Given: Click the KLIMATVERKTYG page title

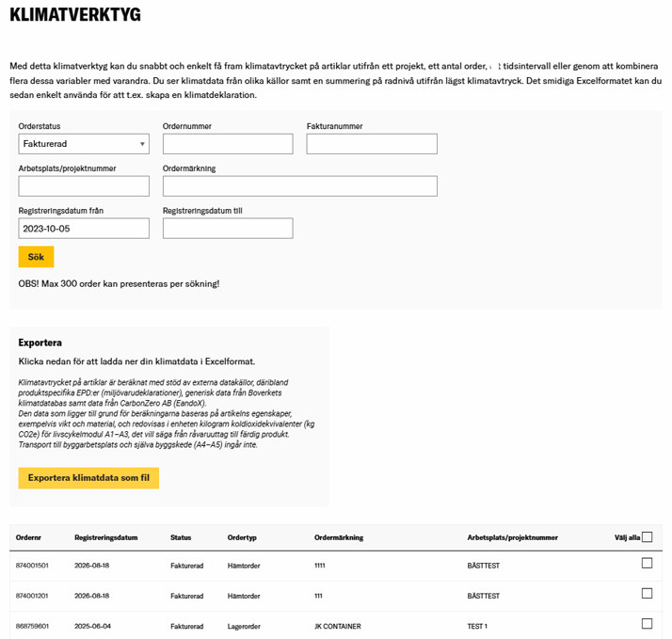Looking at the screenshot, I should point(75,15).
